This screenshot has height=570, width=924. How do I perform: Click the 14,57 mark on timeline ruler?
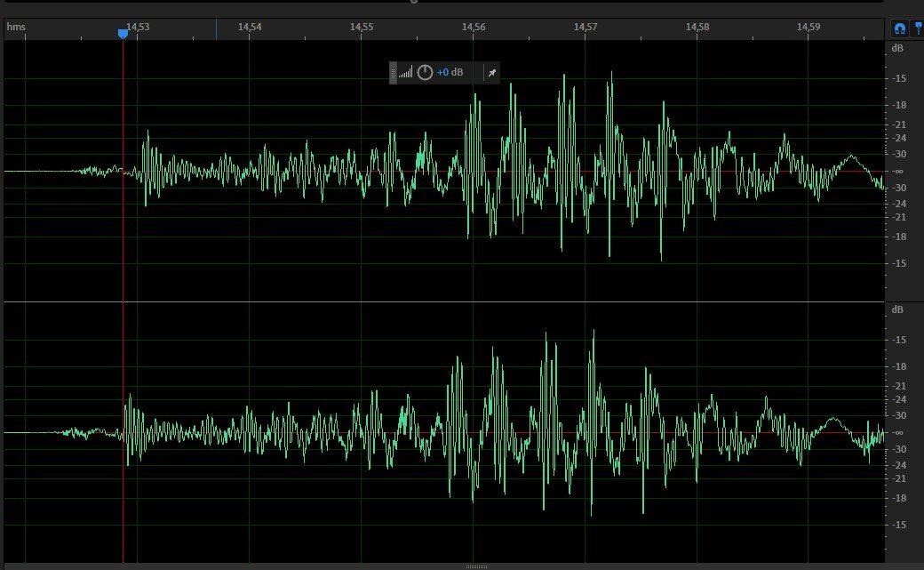[x=585, y=28]
